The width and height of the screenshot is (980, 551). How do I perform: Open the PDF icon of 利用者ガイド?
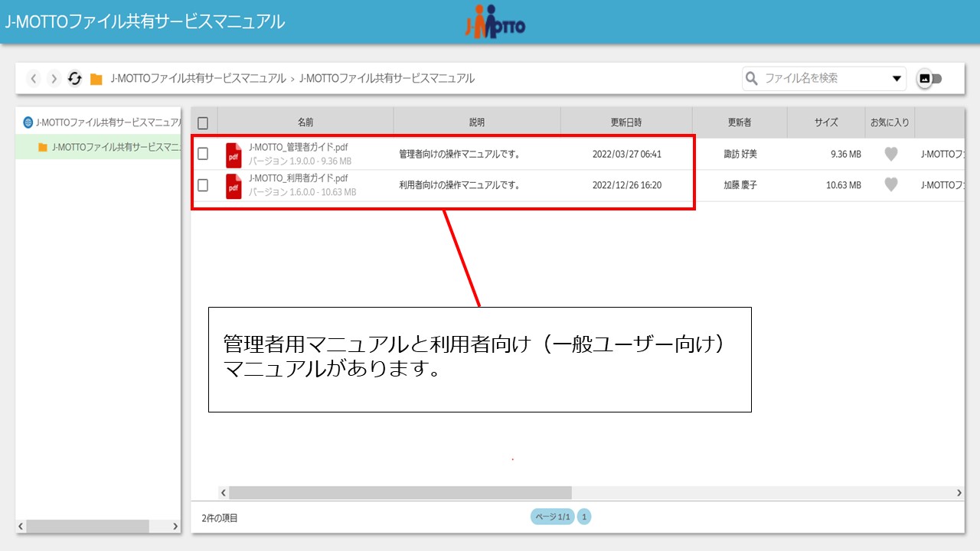click(x=234, y=186)
